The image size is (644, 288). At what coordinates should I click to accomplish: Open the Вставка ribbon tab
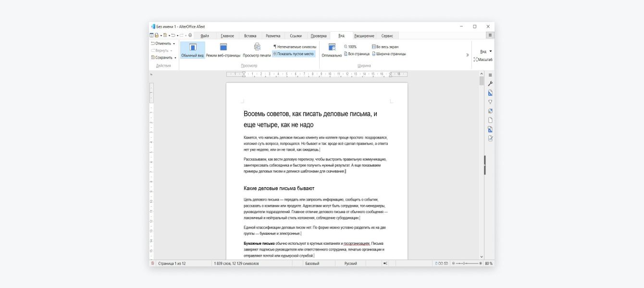point(250,36)
